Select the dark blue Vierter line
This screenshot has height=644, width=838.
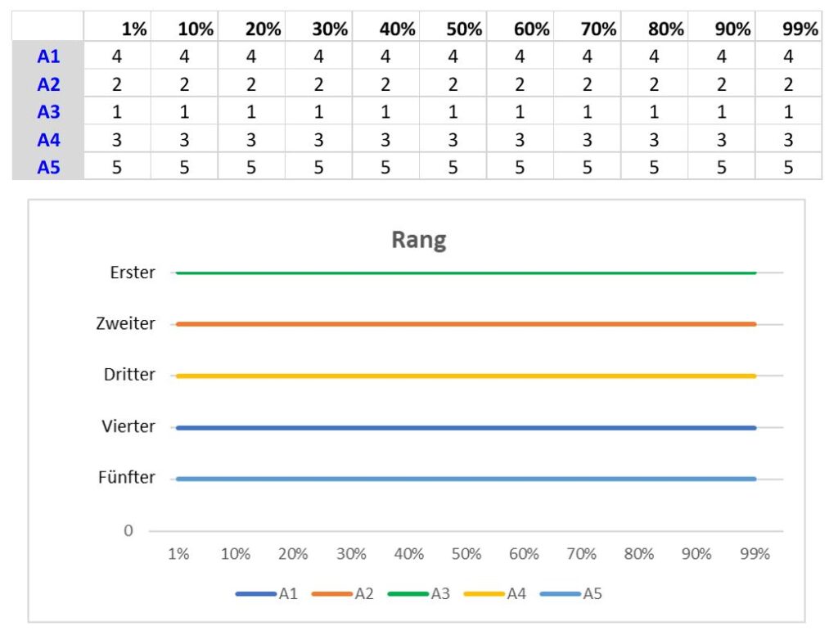(466, 427)
